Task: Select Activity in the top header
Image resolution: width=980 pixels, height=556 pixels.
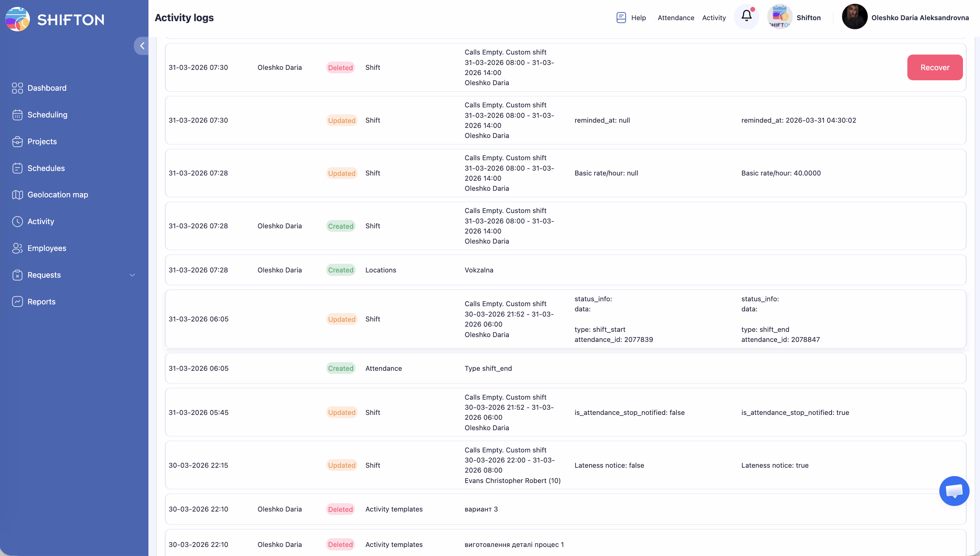Action: [x=713, y=18]
